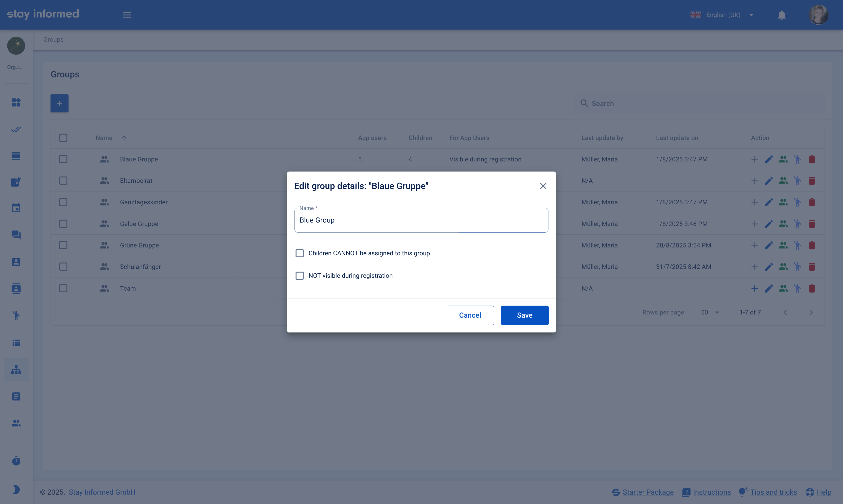This screenshot has width=843, height=504.
Task: Open the Stay Informed GmbH link
Action: (x=102, y=492)
